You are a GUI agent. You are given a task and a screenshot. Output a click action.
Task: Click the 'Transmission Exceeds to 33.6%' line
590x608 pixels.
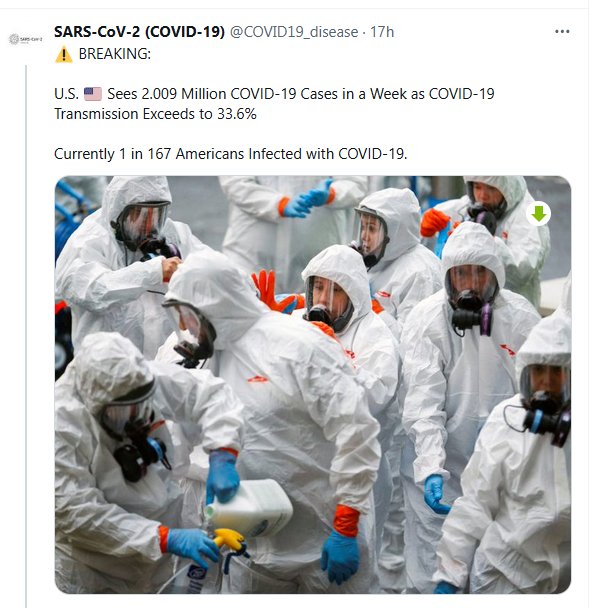tap(155, 114)
